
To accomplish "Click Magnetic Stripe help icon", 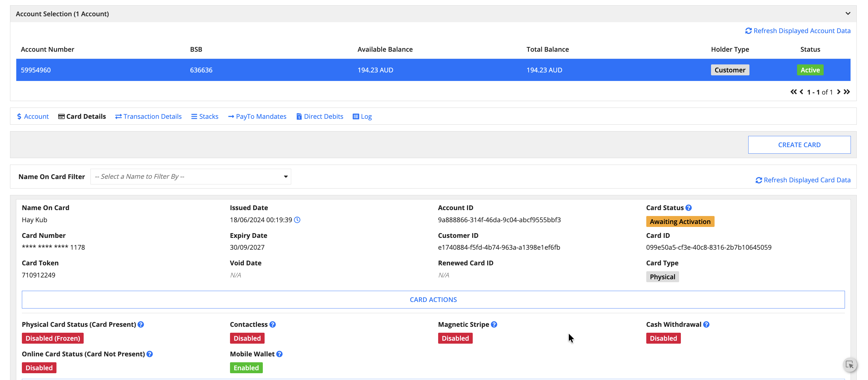I will pos(494,324).
